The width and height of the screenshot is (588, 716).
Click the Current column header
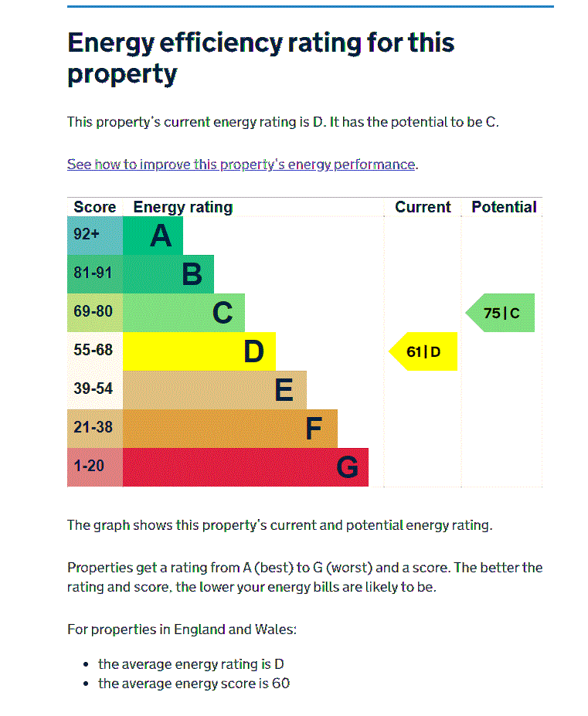click(423, 207)
